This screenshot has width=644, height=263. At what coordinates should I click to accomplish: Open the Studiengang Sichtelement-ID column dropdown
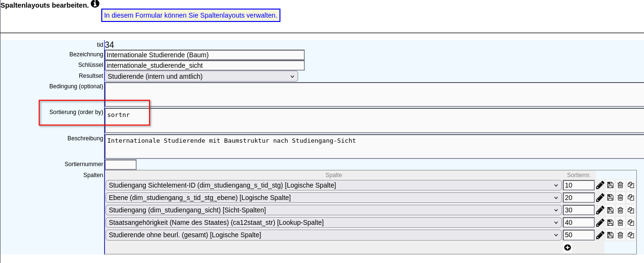coord(333,185)
